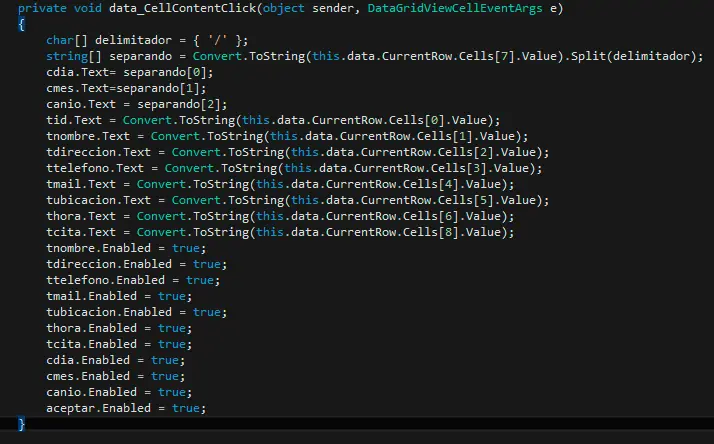The image size is (714, 444).
Task: Click 'thora.Text' assignment target
Action: (x=81, y=216)
